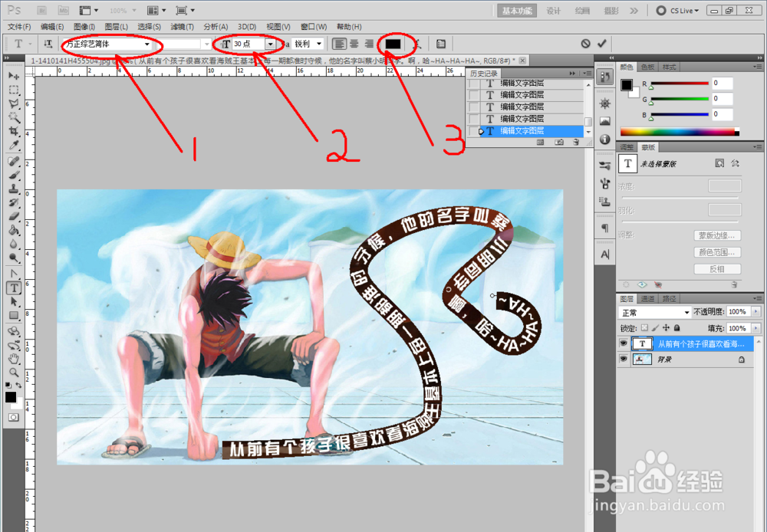
Task: Switch to the 通道 tab
Action: tap(647, 299)
